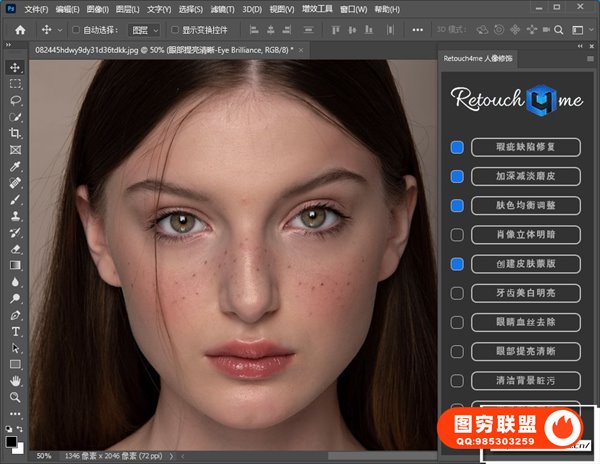Uncheck the 瑕疵缺陷修复 checkbox
This screenshot has width=600, height=464.
457,147
